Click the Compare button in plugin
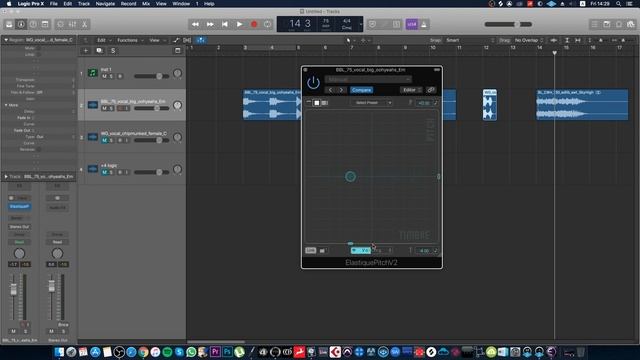 pyautogui.click(x=361, y=90)
